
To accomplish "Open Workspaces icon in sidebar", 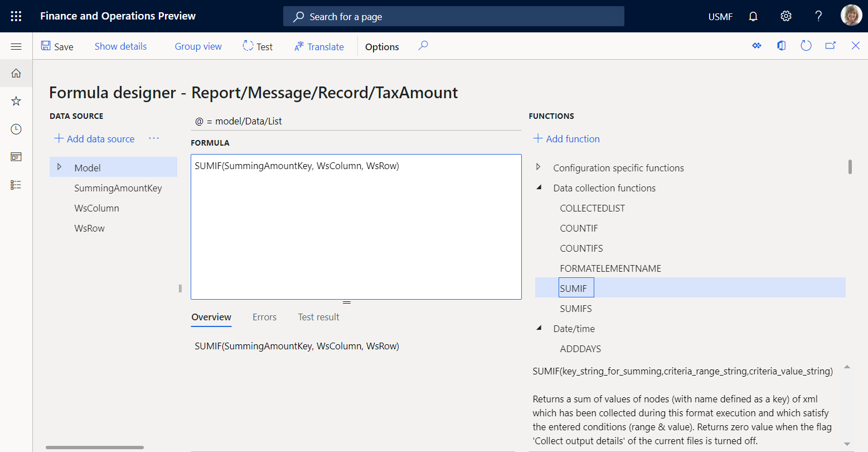I will click(16, 157).
